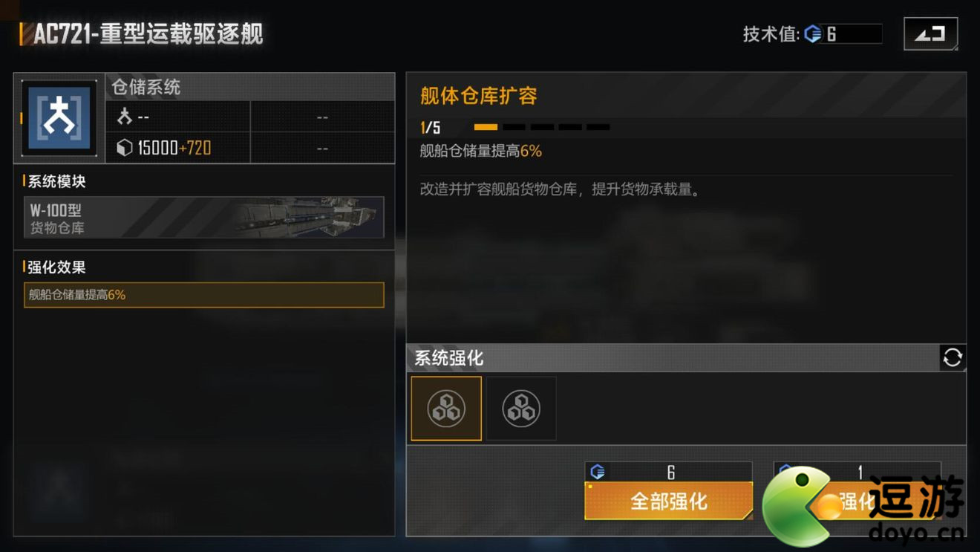Screen dimensions: 980x552
Task: Click the 技术值 value field showing 6
Action: (x=854, y=34)
